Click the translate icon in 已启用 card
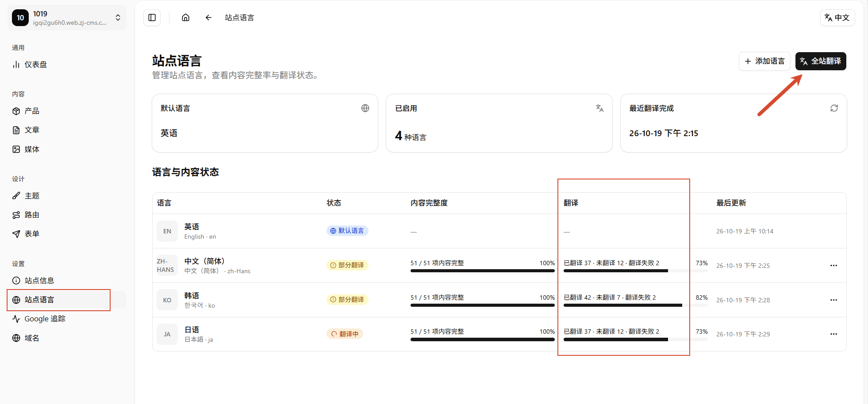This screenshot has width=868, height=404. pyautogui.click(x=599, y=108)
